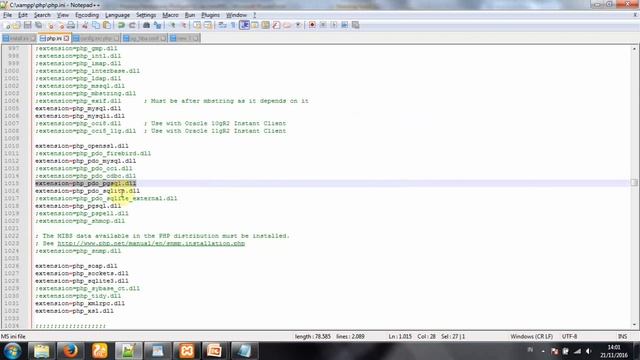Zoom out using toolbar icon
Image resolution: width=640 pixels, height=360 pixels.
[x=183, y=25]
